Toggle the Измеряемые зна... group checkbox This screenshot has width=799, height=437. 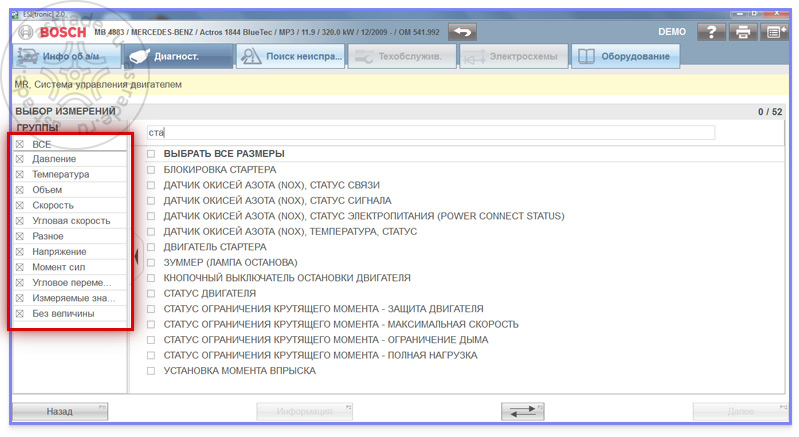pos(20,298)
